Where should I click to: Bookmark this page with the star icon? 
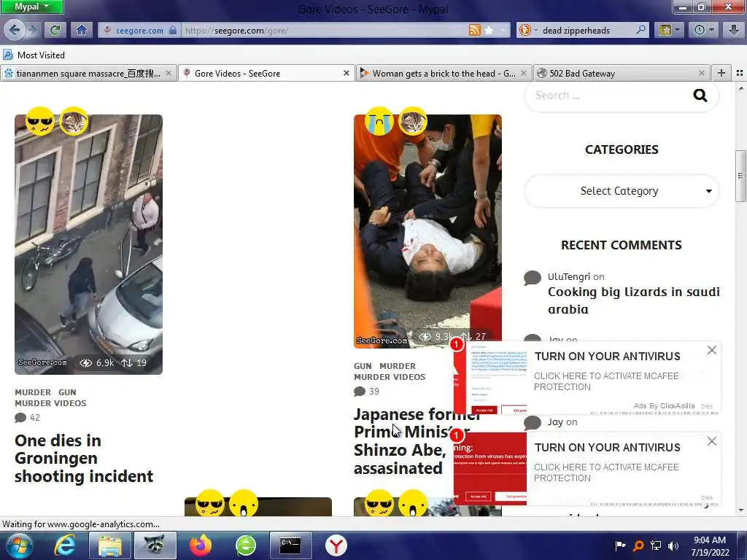(x=489, y=31)
